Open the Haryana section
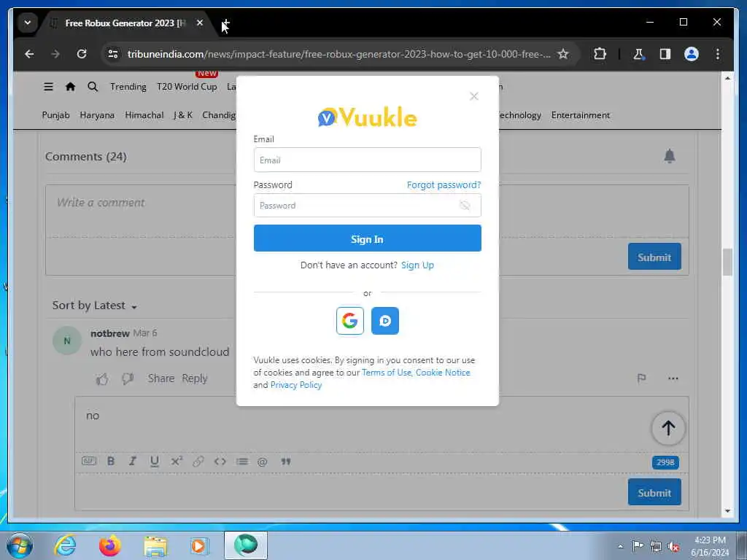 (97, 115)
